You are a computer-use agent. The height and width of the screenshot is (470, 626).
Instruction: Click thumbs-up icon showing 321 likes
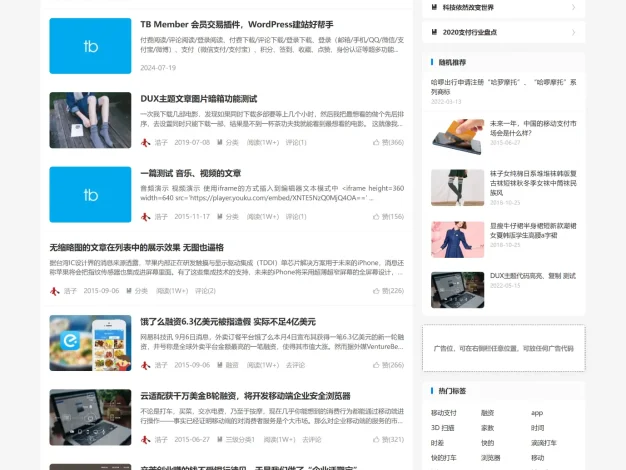(x=376, y=439)
